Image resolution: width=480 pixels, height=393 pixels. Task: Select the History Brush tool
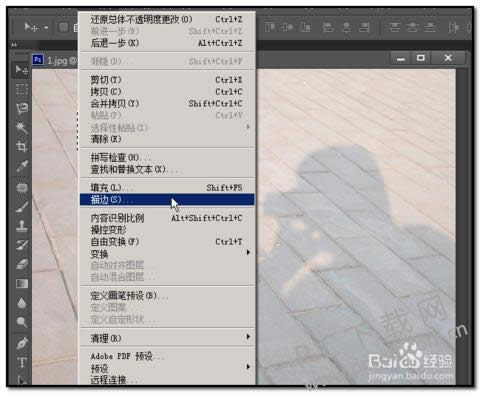[x=22, y=245]
